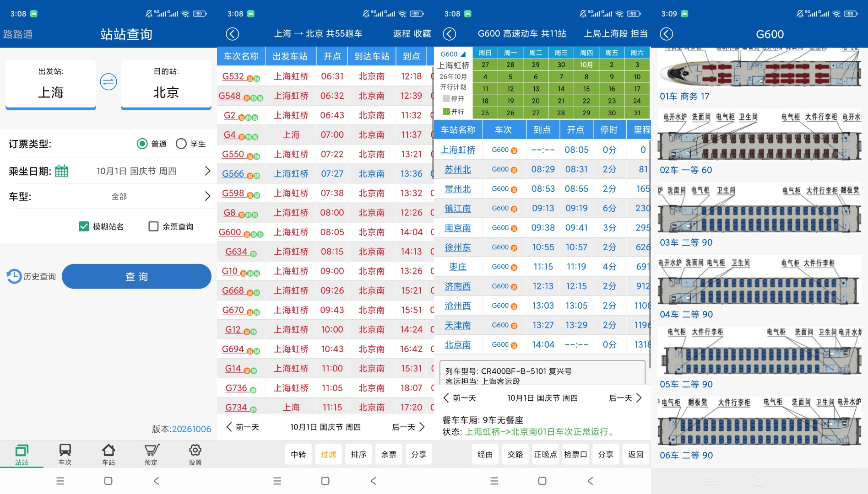Tap the 中转 transfer button
868x494 pixels.
click(x=298, y=454)
